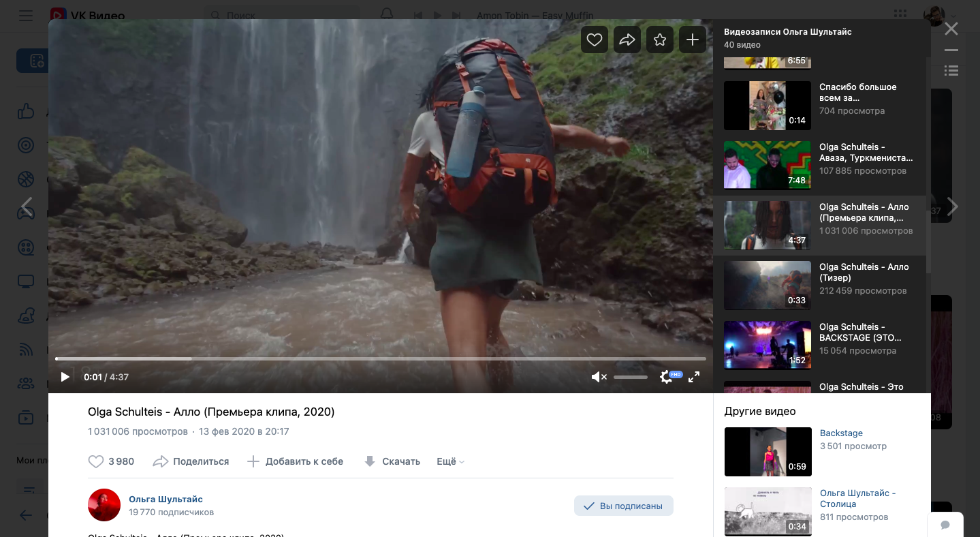Click the playlist panel scrollbar
This screenshot has width=980, height=537.
928,166
